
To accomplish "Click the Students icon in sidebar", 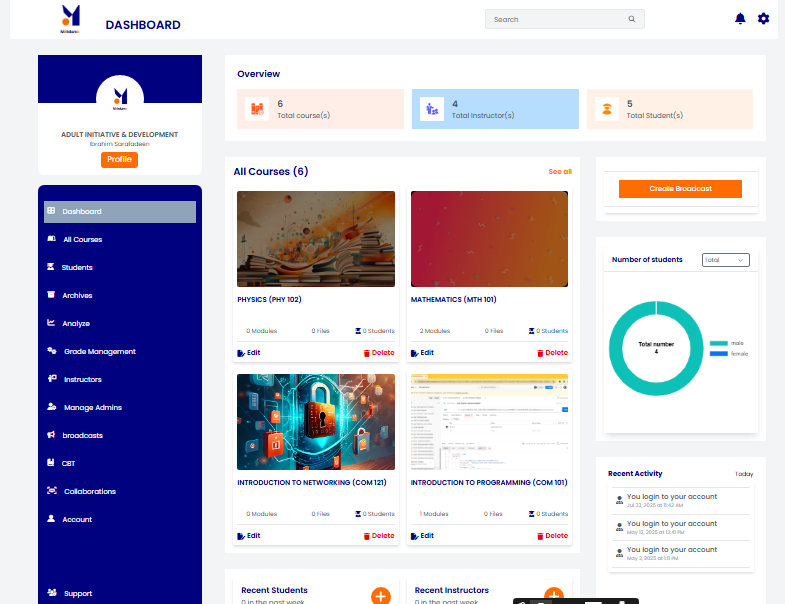I will (x=51, y=267).
